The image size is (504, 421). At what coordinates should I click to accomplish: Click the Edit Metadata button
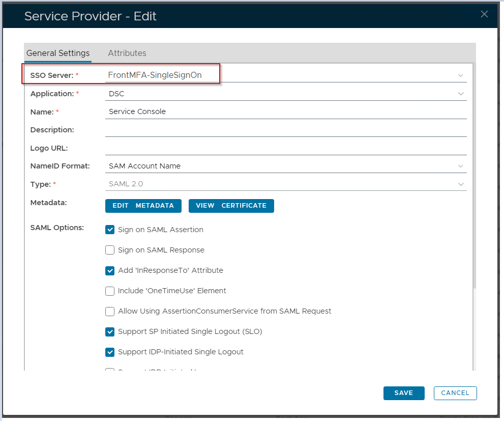[143, 206]
